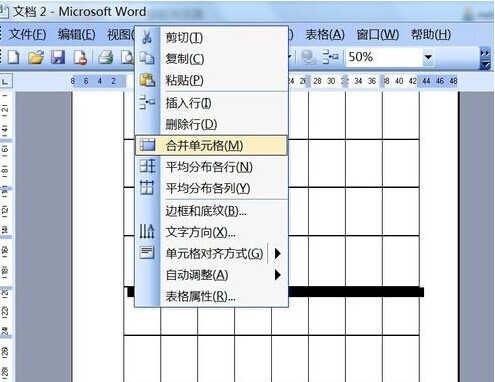Screen dimensions: 495x382
Task: Click the clipboard Paste icon in context menu
Action: [x=147, y=80]
